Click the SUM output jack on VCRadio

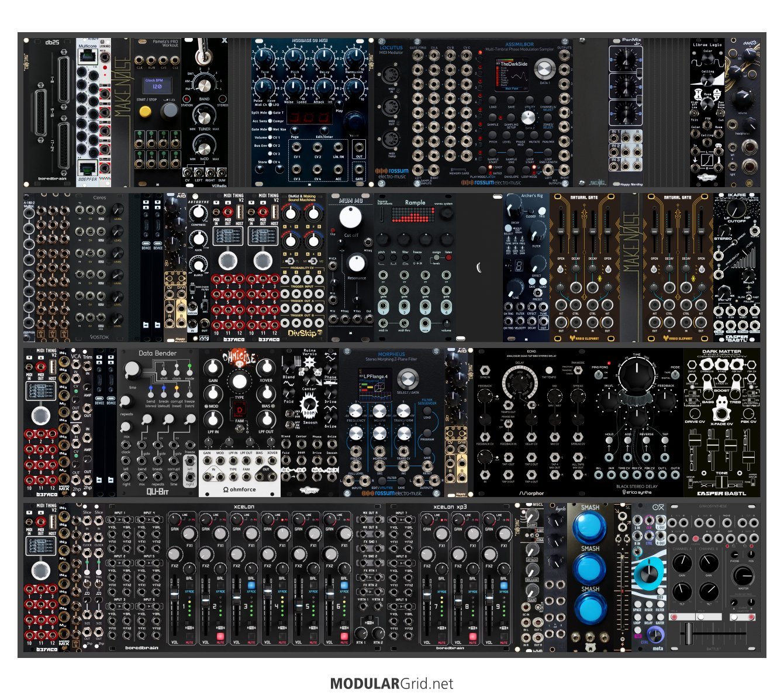tap(222, 173)
